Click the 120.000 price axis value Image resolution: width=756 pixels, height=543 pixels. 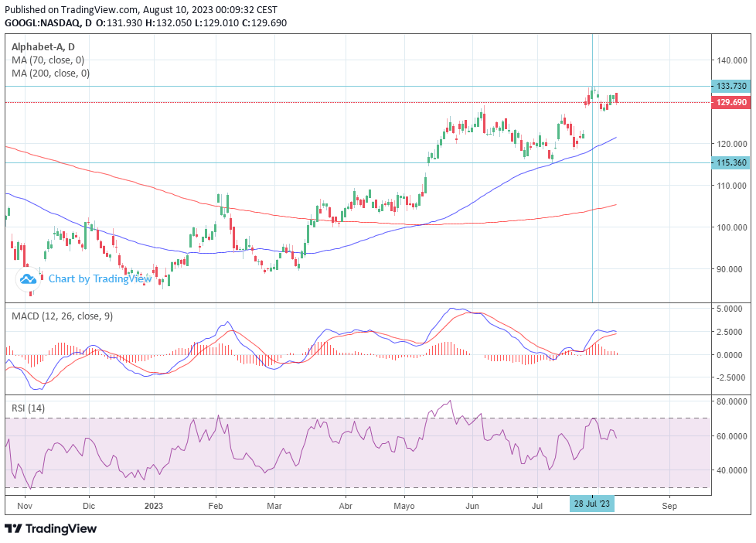(x=732, y=144)
